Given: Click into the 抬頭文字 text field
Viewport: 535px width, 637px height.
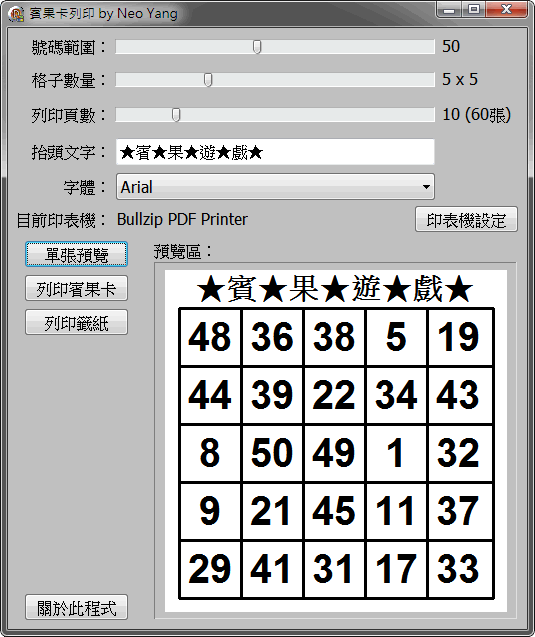Looking at the screenshot, I should point(275,152).
